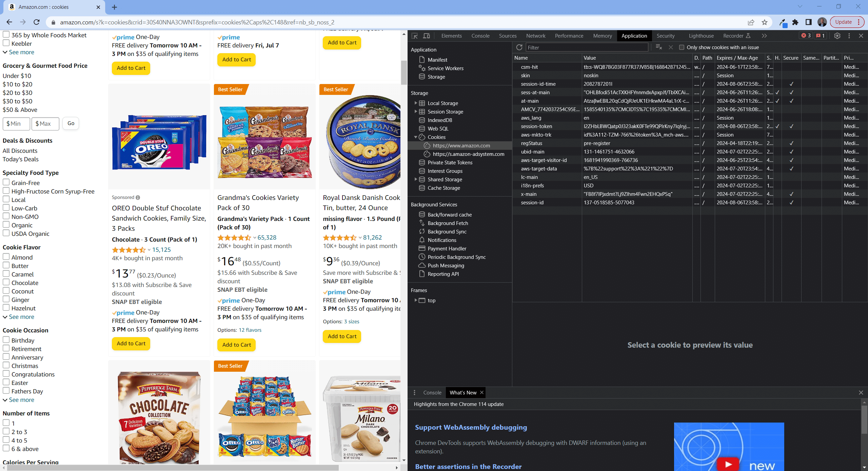868x471 pixels.
Task: Add OREO Double Stuf to cart
Action: pyautogui.click(x=131, y=344)
